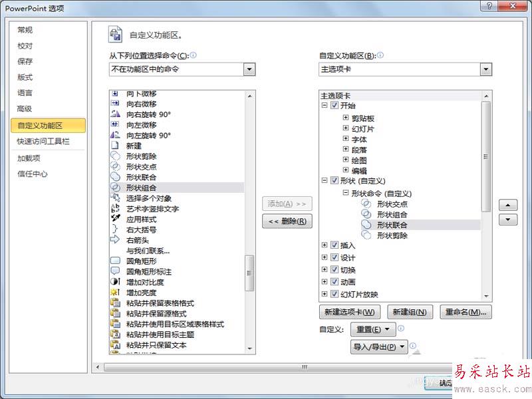Uncheck the 插入 tab checkbox
532x399 pixels.
334,245
